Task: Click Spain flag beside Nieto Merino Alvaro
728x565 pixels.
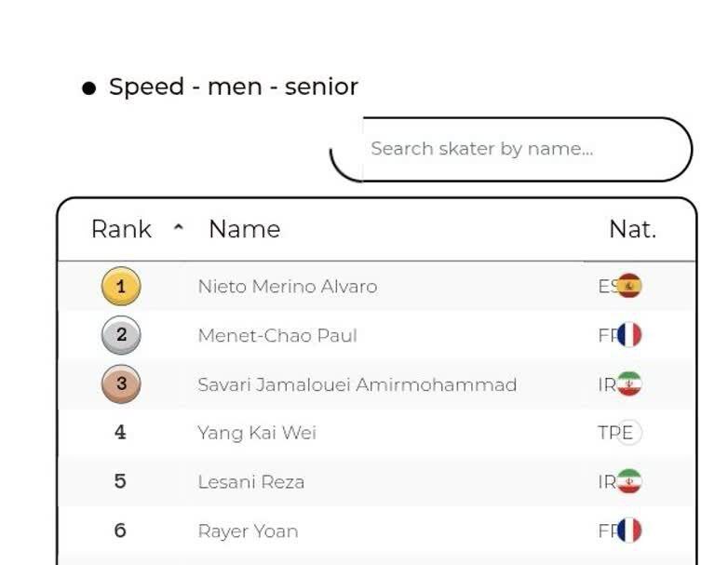Action: [x=630, y=287]
